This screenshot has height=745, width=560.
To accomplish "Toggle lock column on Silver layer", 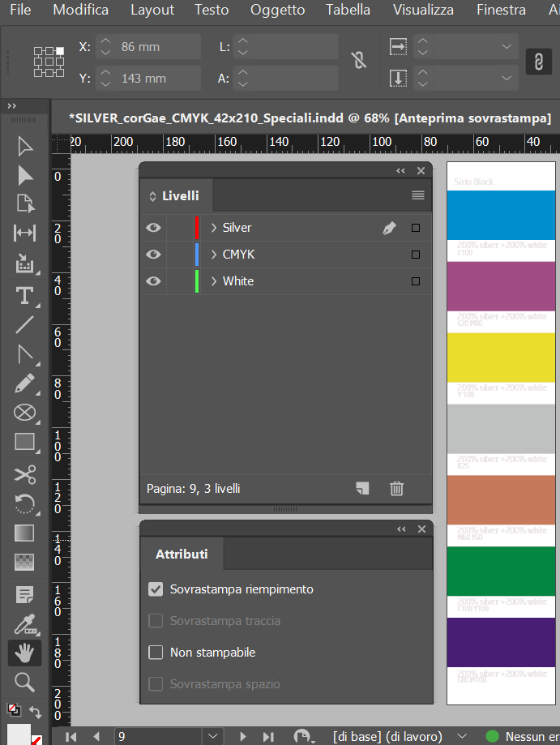I will click(179, 228).
